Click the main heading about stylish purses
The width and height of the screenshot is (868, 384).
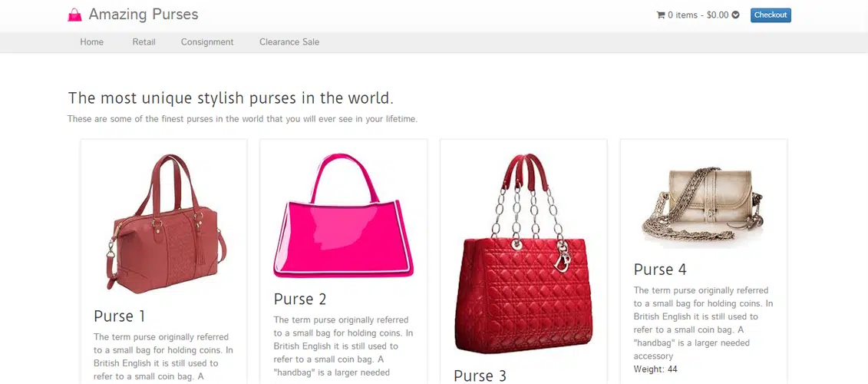point(231,98)
